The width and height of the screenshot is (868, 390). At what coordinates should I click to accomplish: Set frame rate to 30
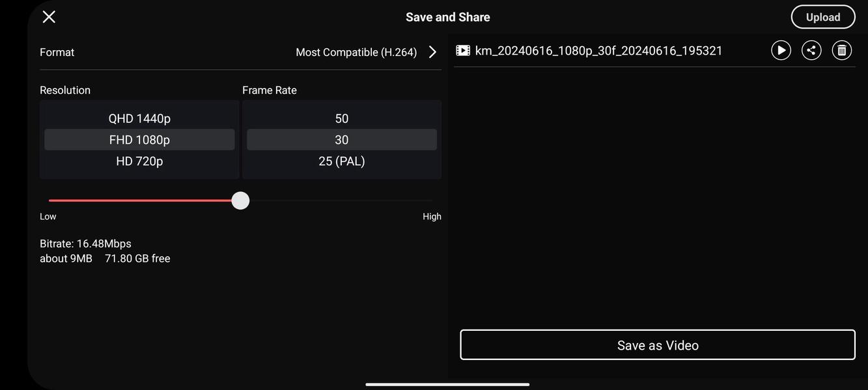[342, 138]
